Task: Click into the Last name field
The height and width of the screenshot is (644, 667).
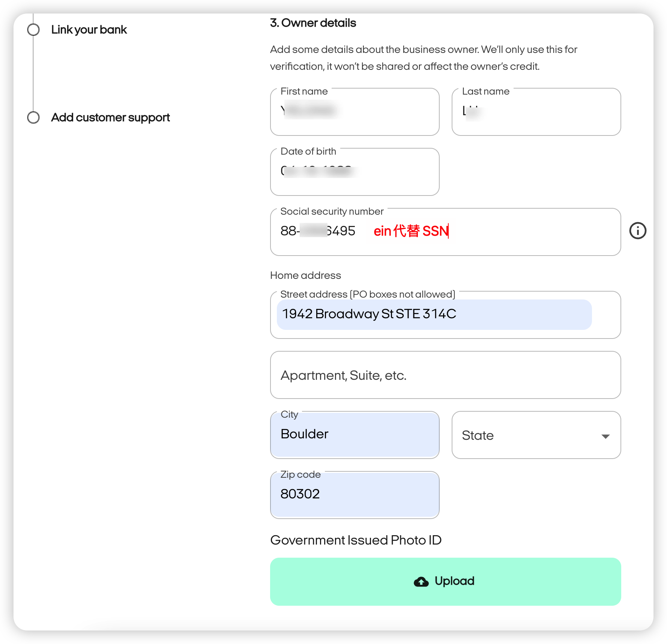Action: (x=536, y=112)
